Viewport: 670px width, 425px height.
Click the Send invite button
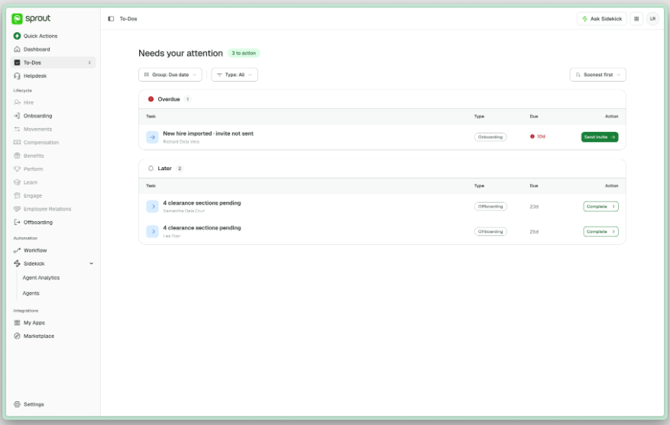[599, 137]
